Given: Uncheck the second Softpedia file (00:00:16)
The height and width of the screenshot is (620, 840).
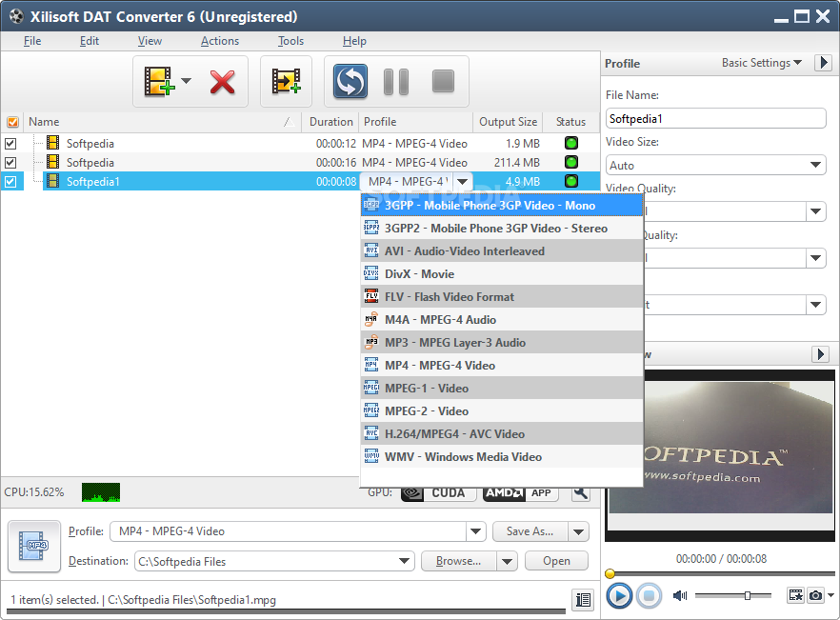Looking at the screenshot, I should click(10, 162).
